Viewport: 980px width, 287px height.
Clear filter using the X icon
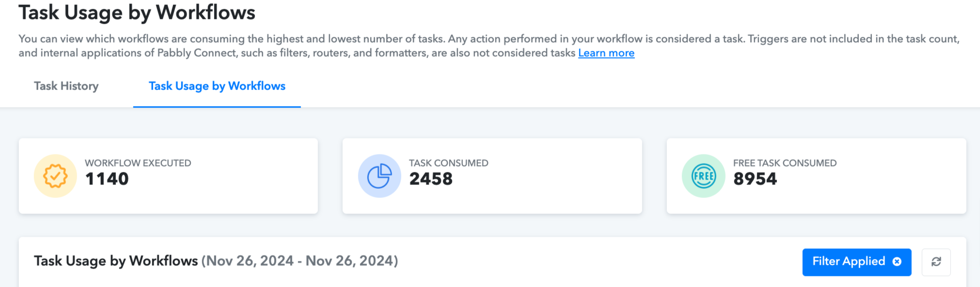897,261
